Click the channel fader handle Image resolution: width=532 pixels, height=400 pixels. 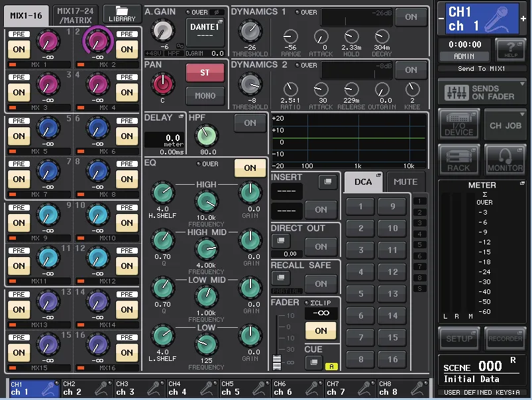[277, 362]
